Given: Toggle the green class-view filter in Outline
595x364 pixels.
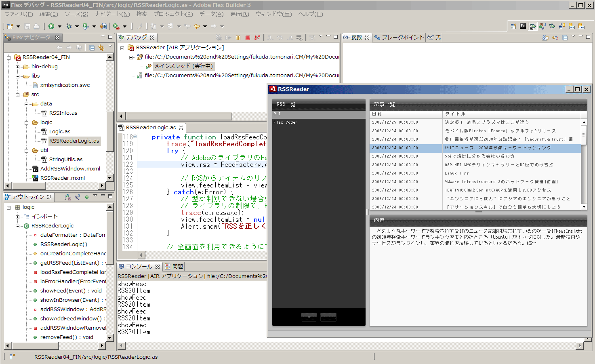Looking at the screenshot, I should coord(87,197).
